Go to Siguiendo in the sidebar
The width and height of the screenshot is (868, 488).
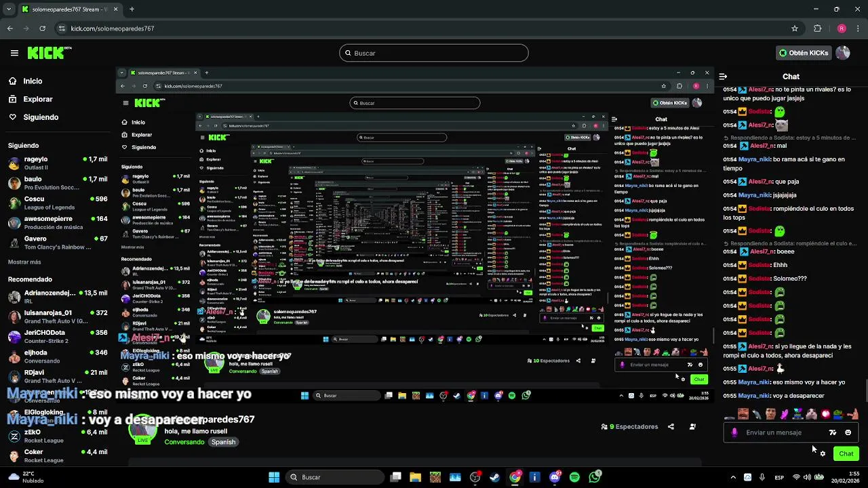(41, 117)
